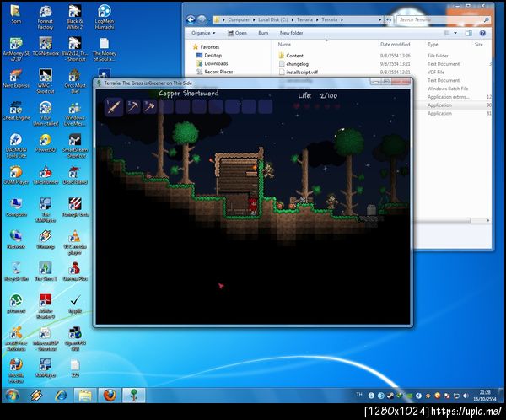Sort files by the Type column header
This screenshot has width=506, height=420.
433,44
